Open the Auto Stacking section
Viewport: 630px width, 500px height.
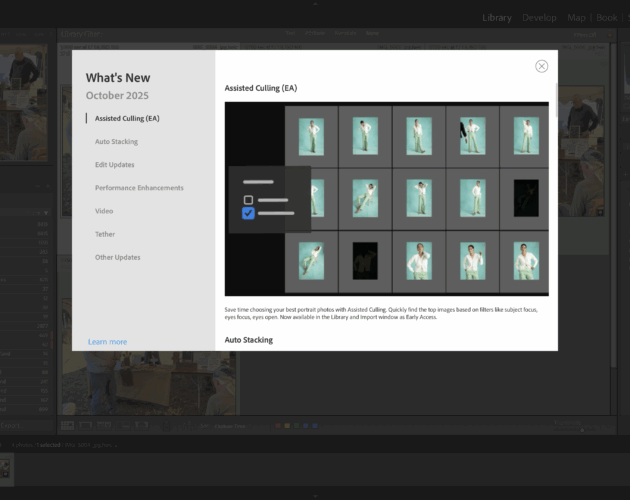tap(116, 142)
